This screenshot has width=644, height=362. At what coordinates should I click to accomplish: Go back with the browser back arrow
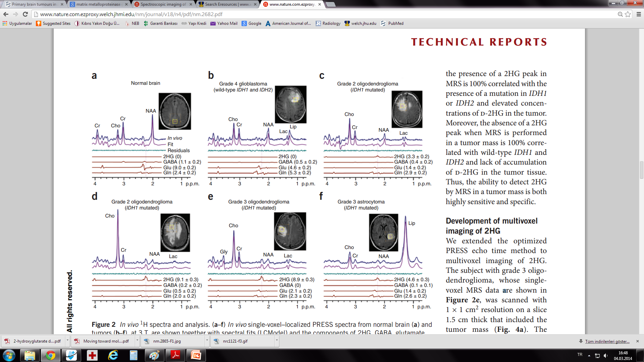pyautogui.click(x=6, y=14)
